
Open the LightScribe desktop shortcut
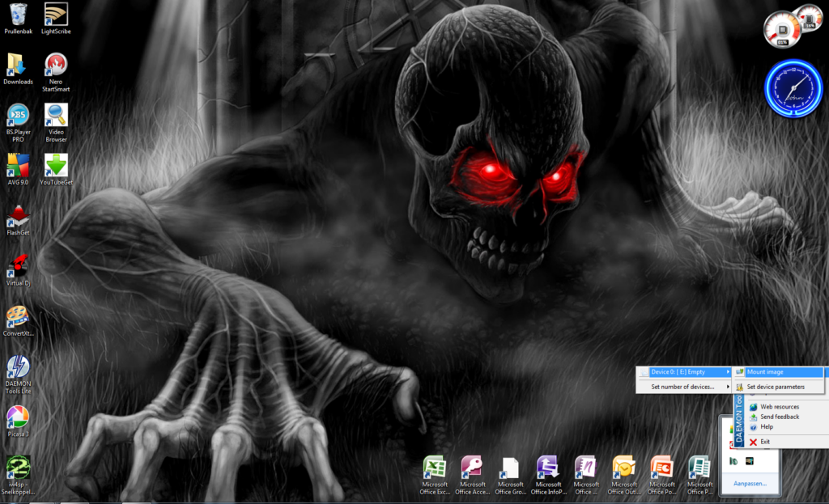[x=56, y=19]
